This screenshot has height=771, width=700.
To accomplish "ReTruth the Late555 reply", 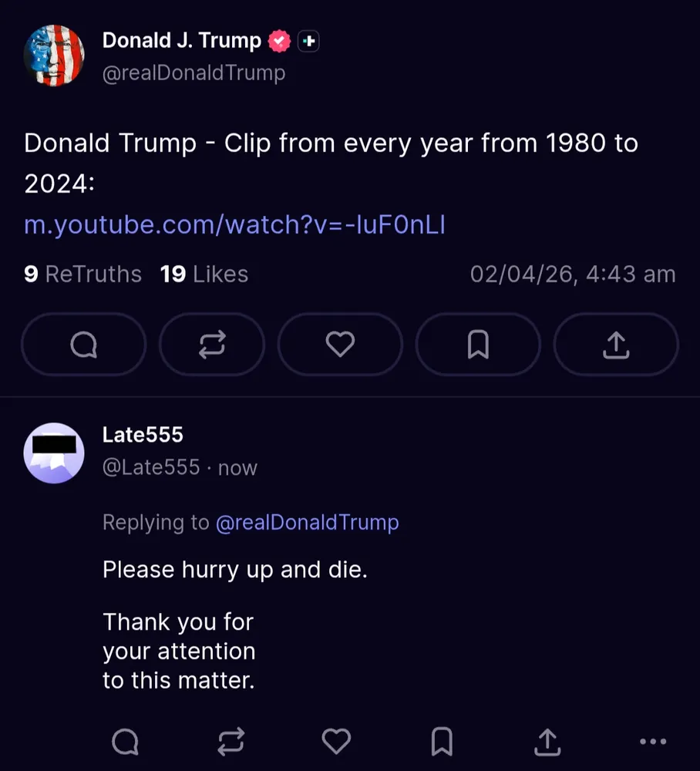I will pos(231,742).
